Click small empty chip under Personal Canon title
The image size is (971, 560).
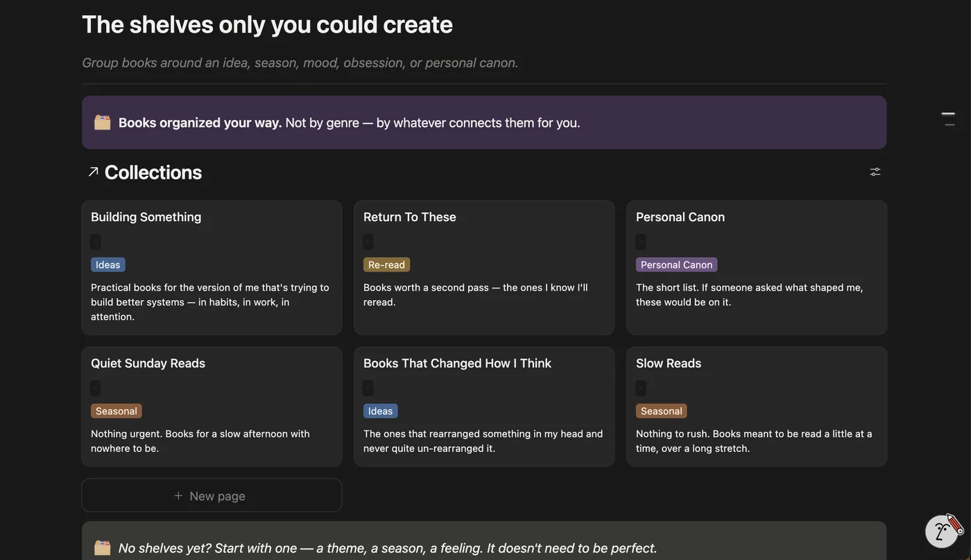click(641, 242)
